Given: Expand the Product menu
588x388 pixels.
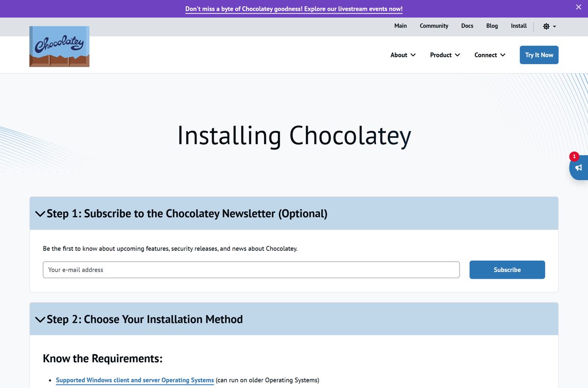Looking at the screenshot, I should point(445,55).
